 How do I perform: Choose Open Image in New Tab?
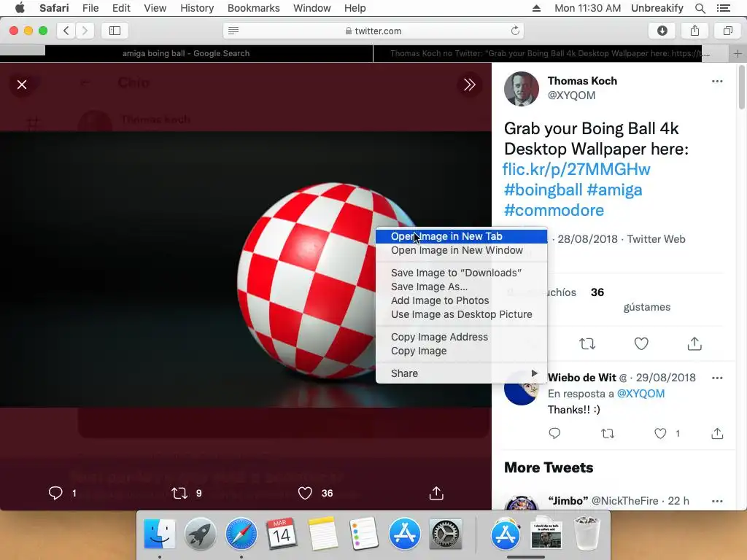pos(461,236)
